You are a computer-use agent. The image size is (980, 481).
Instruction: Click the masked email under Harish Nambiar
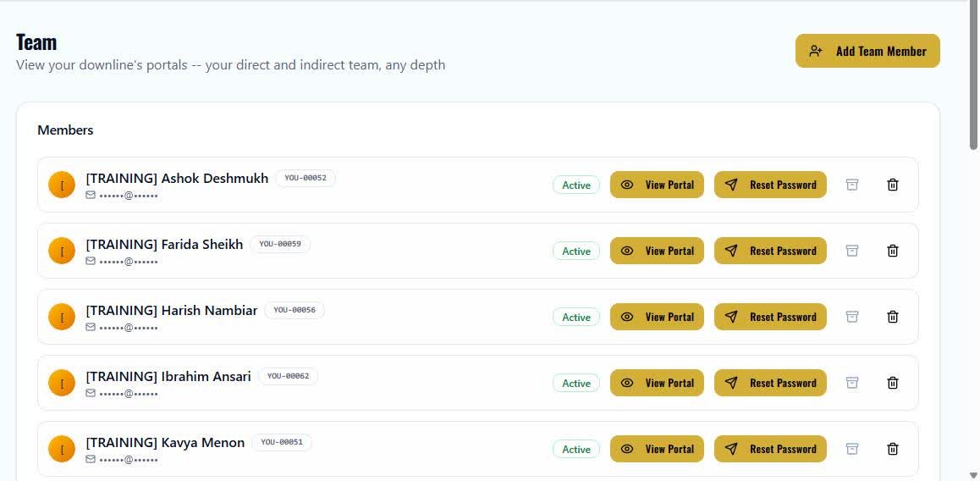click(x=128, y=328)
